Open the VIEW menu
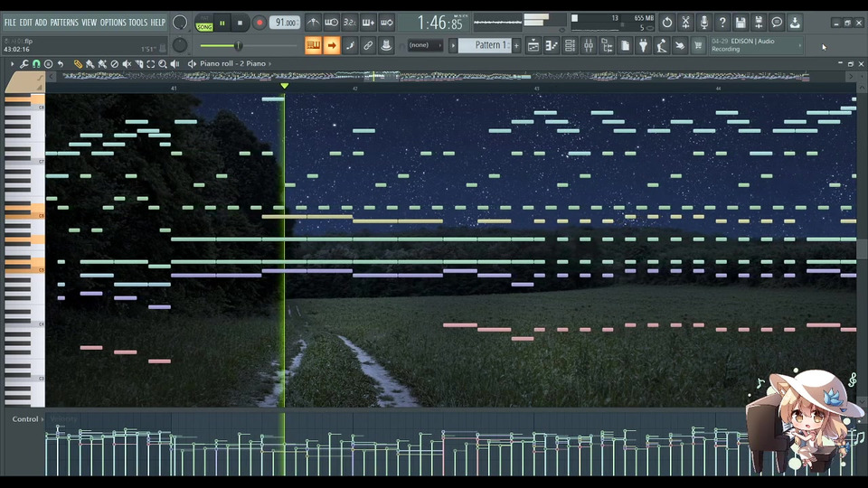The image size is (868, 488). click(x=90, y=23)
